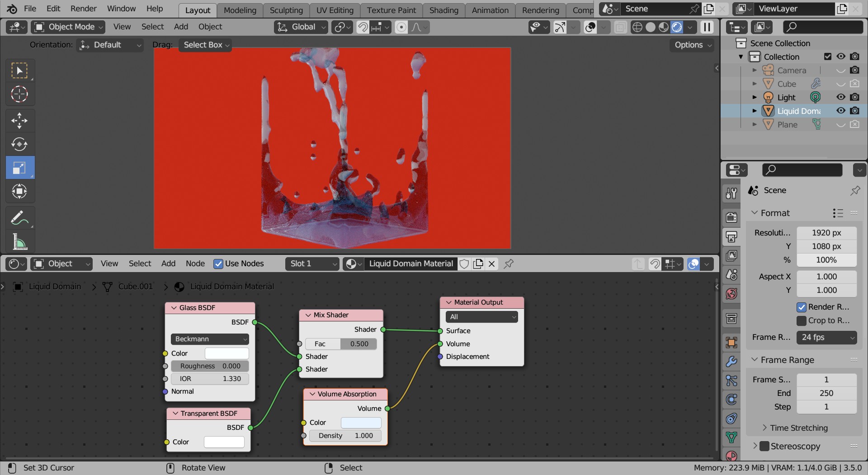This screenshot has width=868, height=475.
Task: Hide the Collection in viewport
Action: click(x=841, y=56)
